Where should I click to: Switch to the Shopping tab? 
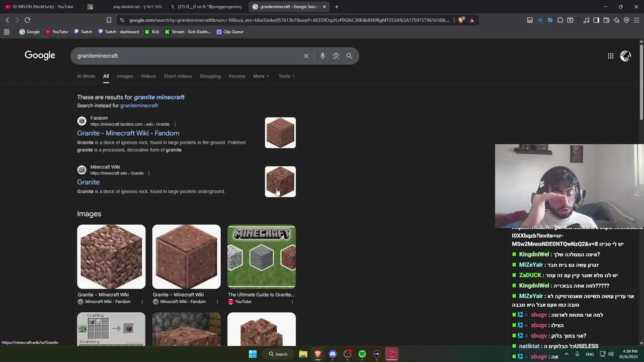point(210,76)
